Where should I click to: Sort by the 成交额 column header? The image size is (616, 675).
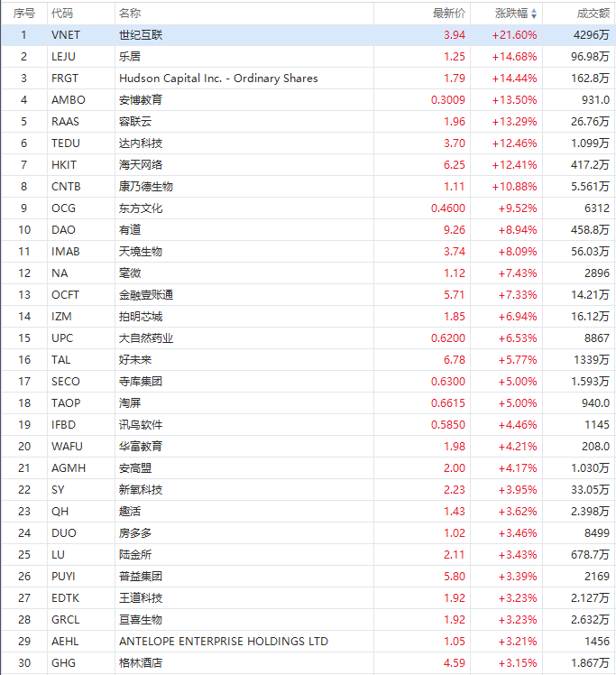593,14
